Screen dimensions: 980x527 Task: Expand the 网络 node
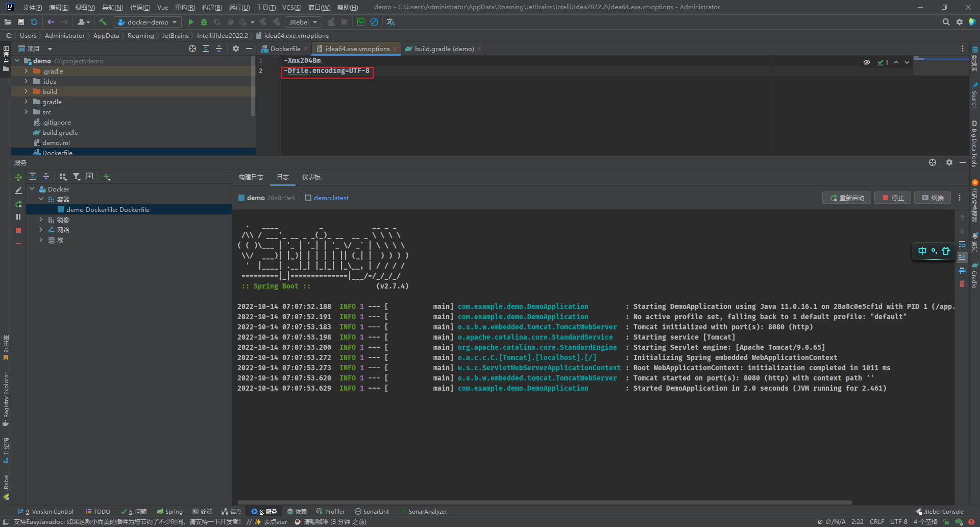point(41,230)
